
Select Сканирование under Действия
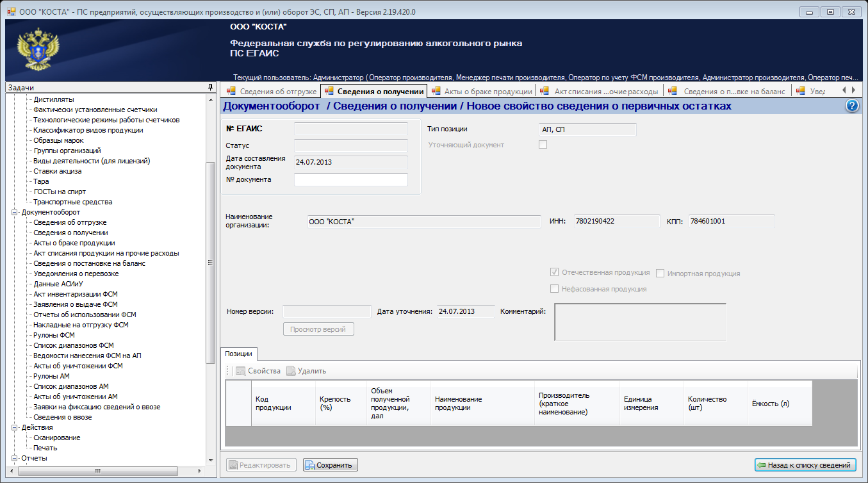[57, 438]
